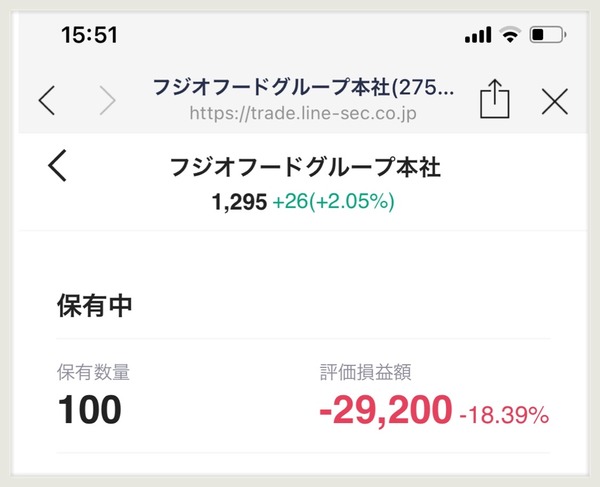Screen dimensions: 600x487
Task: Tap the -29,200 unrealized loss amount
Action: tap(386, 410)
